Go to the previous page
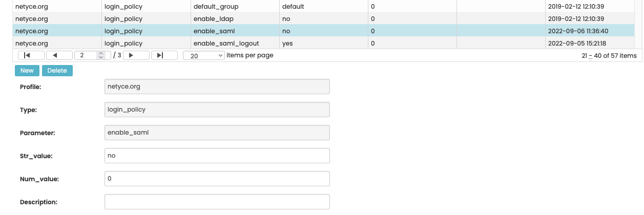 tap(59, 55)
